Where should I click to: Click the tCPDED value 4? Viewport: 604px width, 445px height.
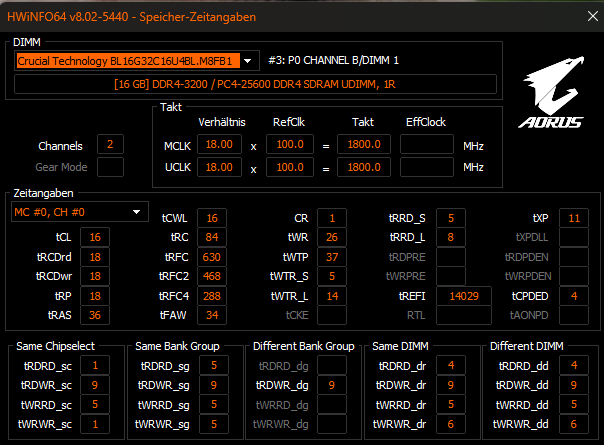[574, 296]
